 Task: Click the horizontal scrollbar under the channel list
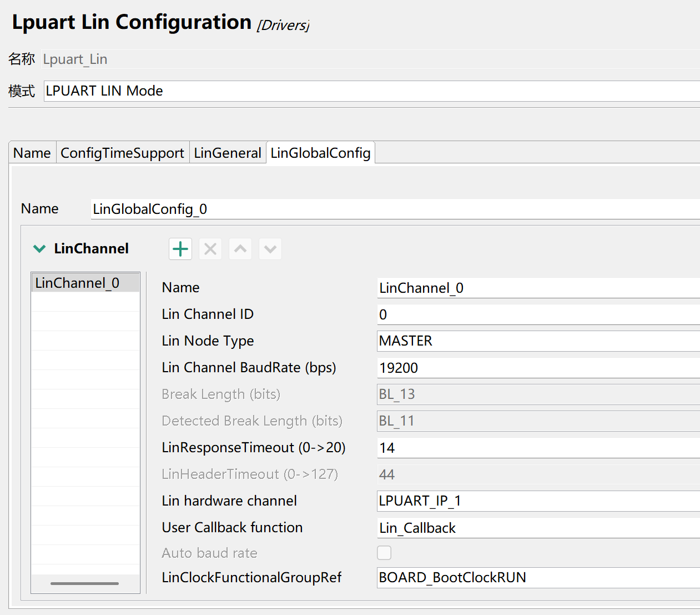[84, 583]
